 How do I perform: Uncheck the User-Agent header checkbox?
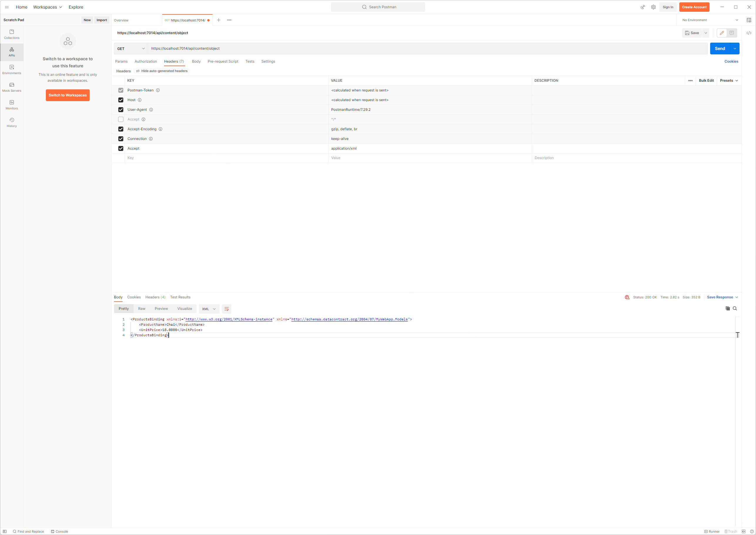[121, 110]
